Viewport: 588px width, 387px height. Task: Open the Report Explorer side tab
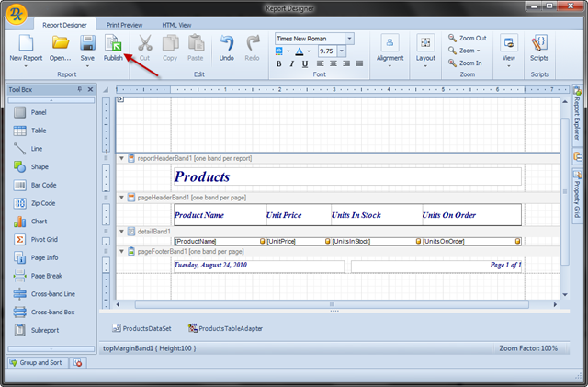tap(578, 113)
